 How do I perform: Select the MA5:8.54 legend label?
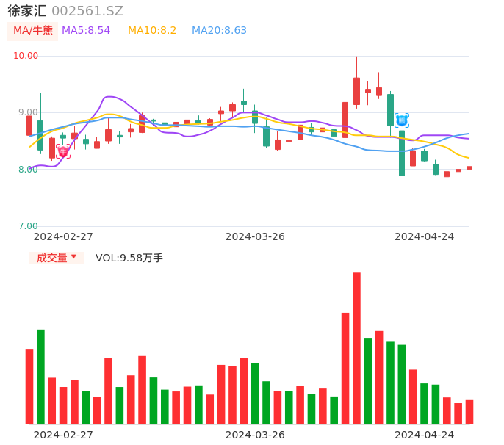pyautogui.click(x=86, y=31)
